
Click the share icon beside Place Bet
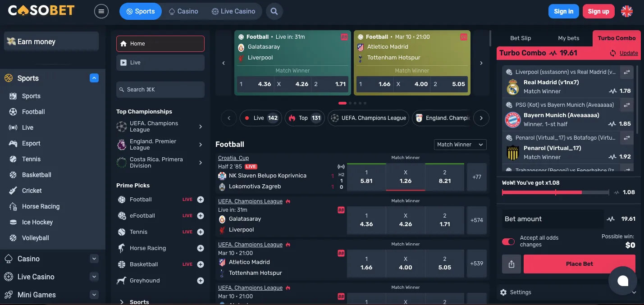pyautogui.click(x=512, y=264)
